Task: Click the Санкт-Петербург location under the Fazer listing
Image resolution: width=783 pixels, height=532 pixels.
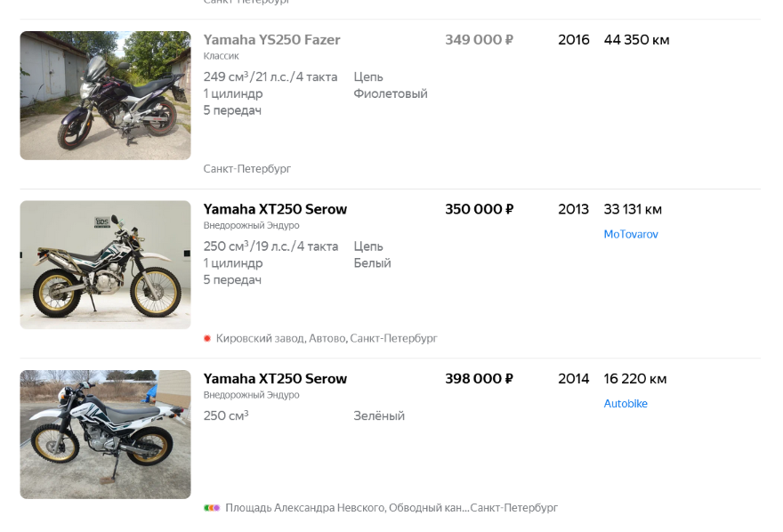Action: tap(246, 169)
